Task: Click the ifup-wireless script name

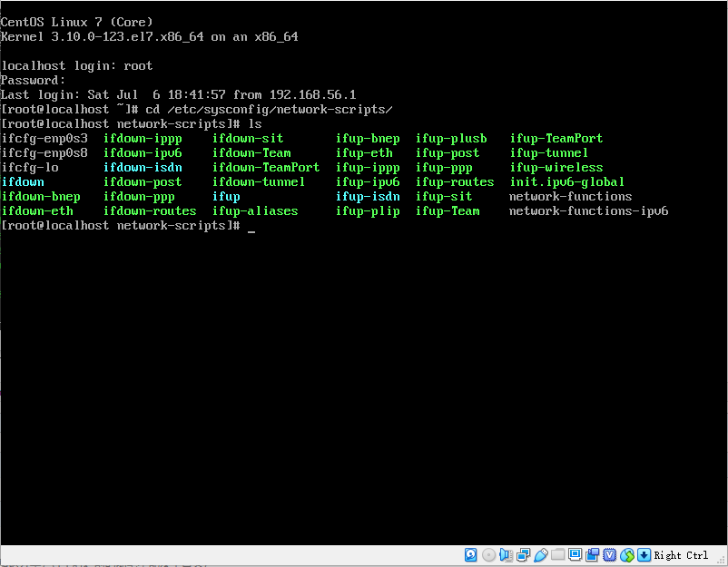Action: click(556, 168)
